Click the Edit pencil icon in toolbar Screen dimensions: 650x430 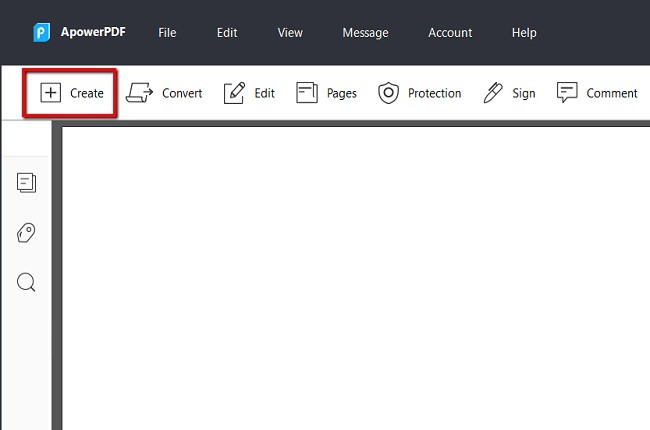click(x=234, y=93)
